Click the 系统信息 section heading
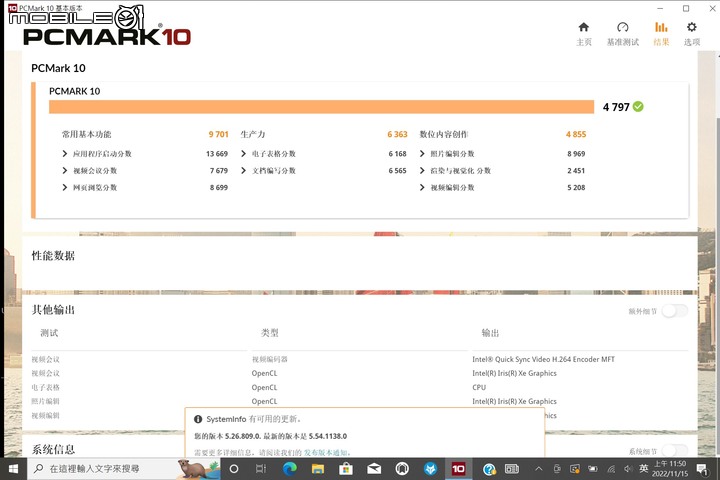 [x=53, y=449]
